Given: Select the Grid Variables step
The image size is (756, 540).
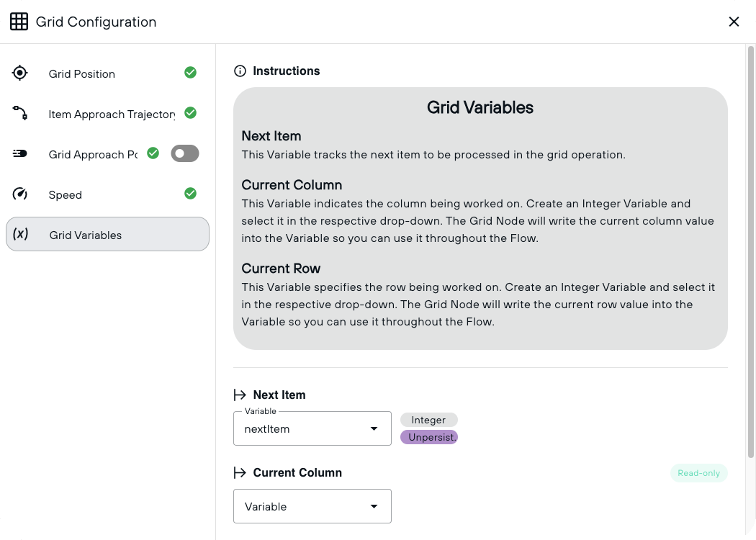Looking at the screenshot, I should (107, 234).
